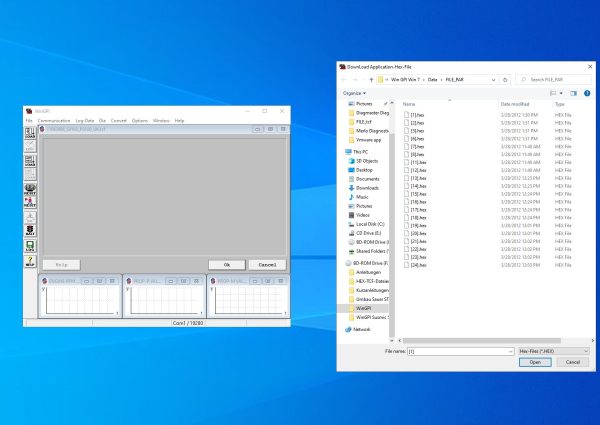The image size is (600, 425).
Task: Select the file [7].hex
Action: 414,147
